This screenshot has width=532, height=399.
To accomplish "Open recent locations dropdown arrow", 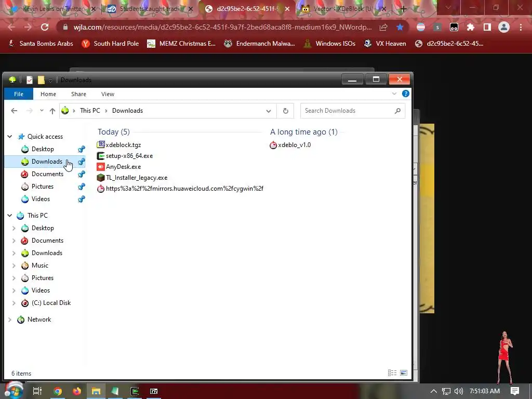I will click(x=42, y=111).
